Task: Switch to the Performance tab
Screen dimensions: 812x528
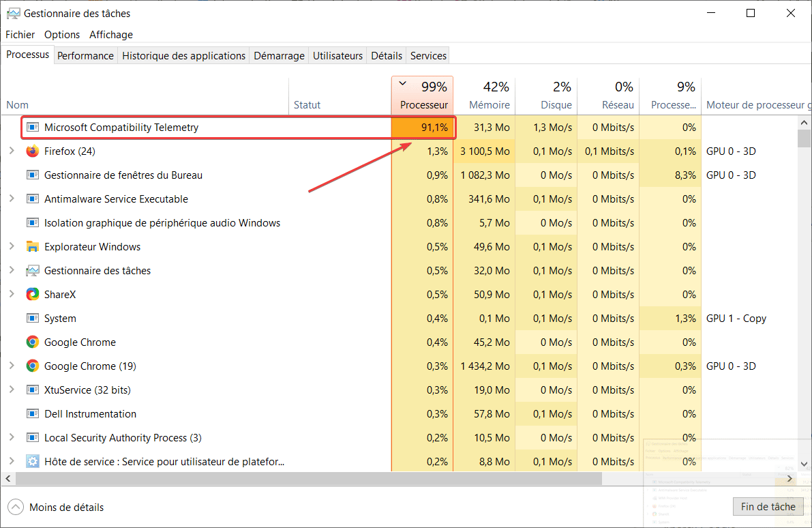Action: (85, 55)
